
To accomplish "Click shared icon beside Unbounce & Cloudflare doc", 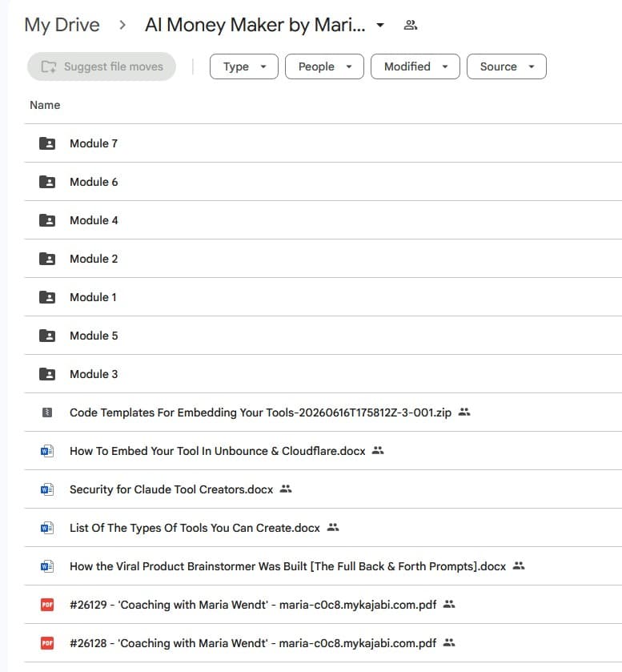I will click(x=378, y=450).
